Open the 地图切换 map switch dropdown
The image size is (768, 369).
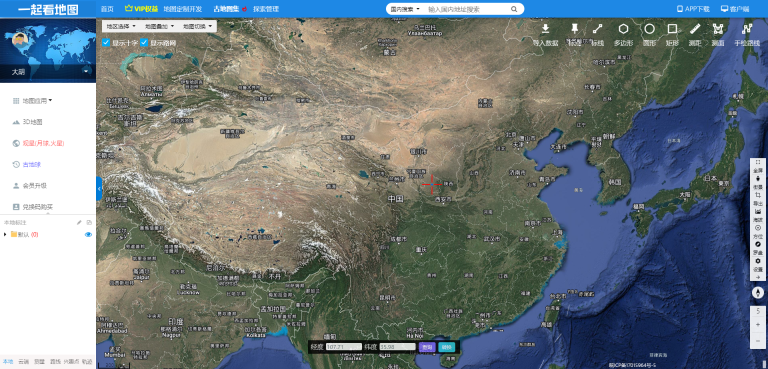(x=197, y=26)
